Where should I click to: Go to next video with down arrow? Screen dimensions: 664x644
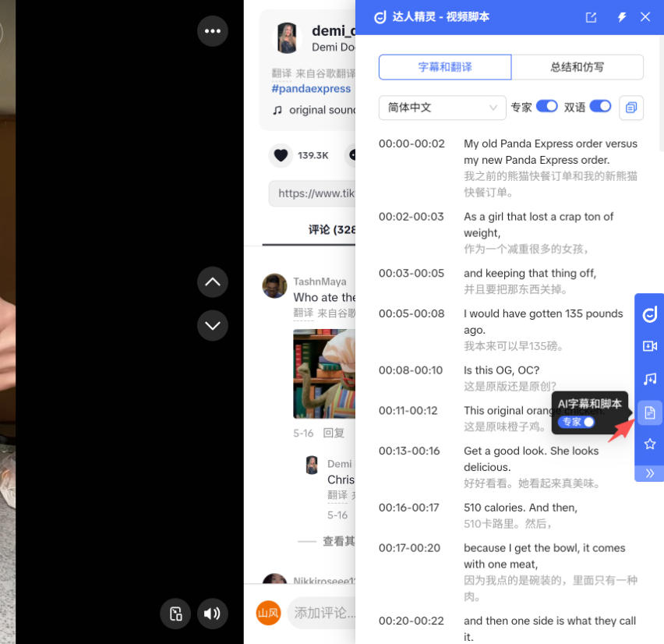[213, 325]
